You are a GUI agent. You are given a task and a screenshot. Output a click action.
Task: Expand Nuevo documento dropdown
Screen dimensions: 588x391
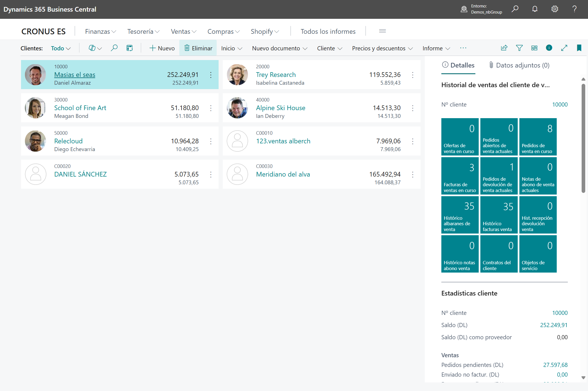click(x=280, y=48)
